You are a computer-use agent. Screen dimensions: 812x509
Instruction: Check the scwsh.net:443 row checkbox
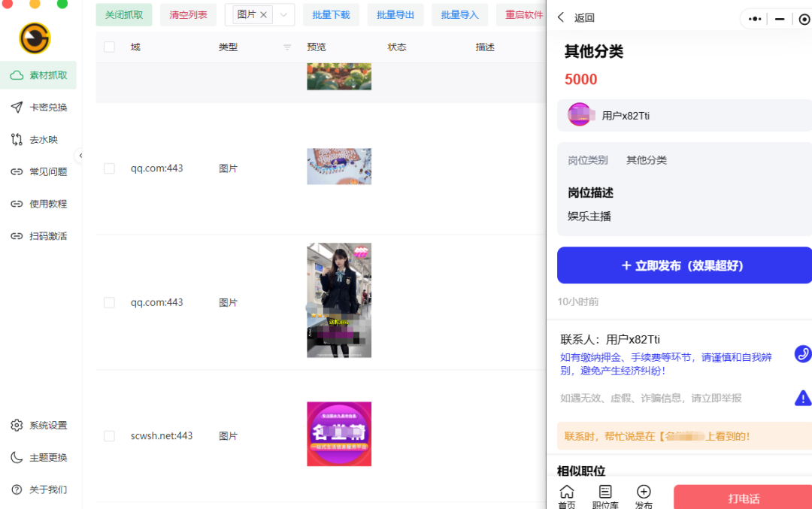coord(109,435)
